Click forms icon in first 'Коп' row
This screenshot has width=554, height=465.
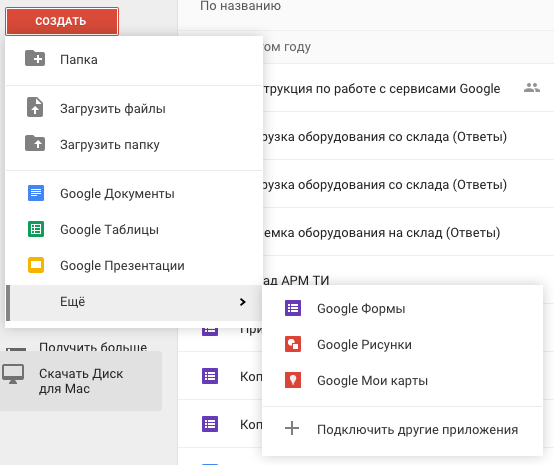tap(210, 376)
